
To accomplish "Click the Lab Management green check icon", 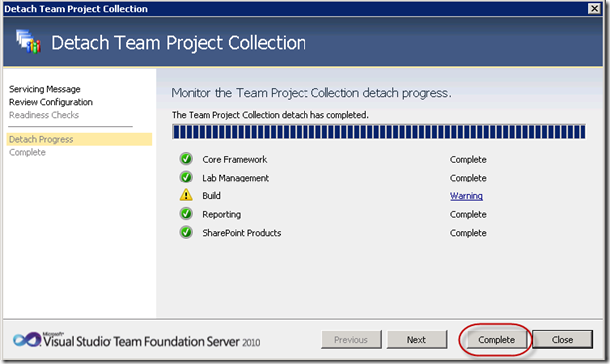I will coord(186,178).
